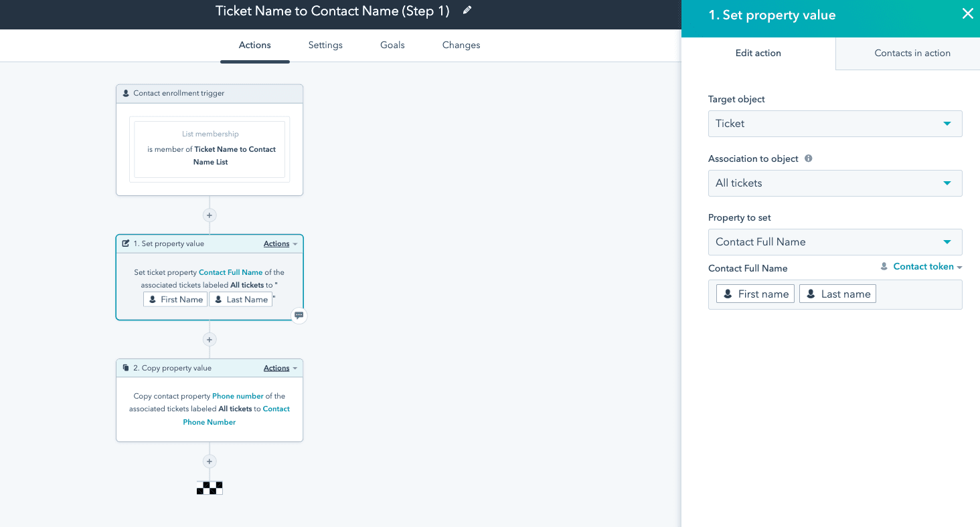The height and width of the screenshot is (527, 980).
Task: Open Actions menu on Set property value step
Action: [280, 244]
